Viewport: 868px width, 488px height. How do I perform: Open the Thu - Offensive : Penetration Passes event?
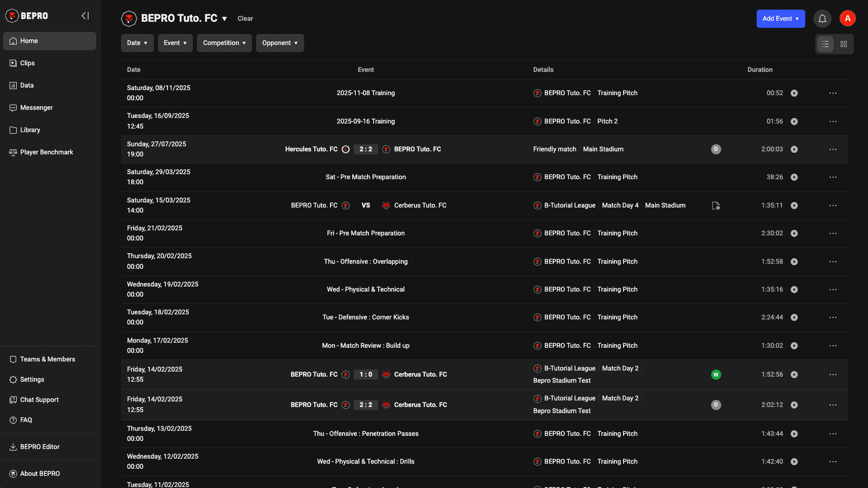pos(365,434)
